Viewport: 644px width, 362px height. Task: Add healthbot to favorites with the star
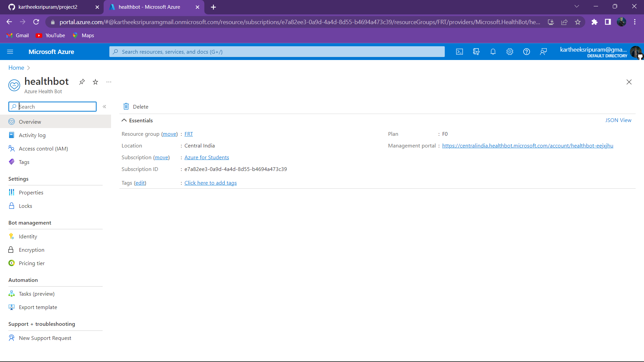point(95,82)
